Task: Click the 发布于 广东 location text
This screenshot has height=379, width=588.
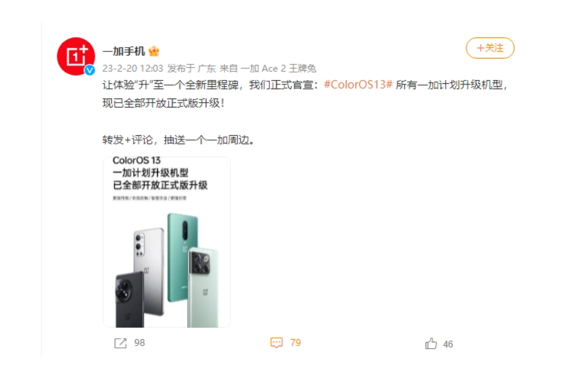Action: 191,68
